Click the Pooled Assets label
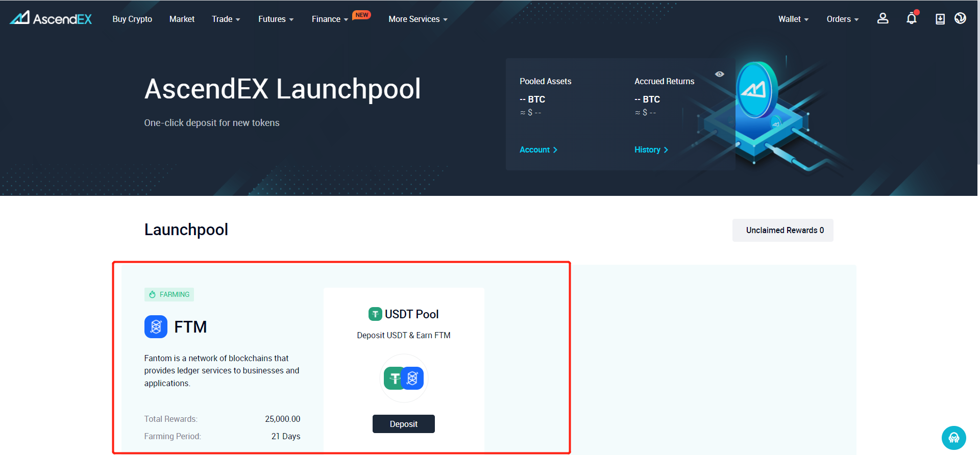Screen dimensions: 980x455 pos(545,81)
